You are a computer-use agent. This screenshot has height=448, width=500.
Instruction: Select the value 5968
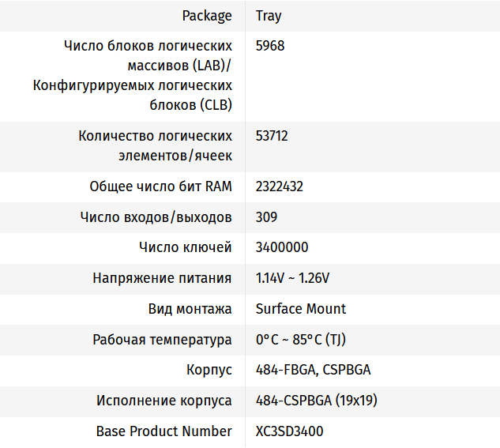coord(270,46)
